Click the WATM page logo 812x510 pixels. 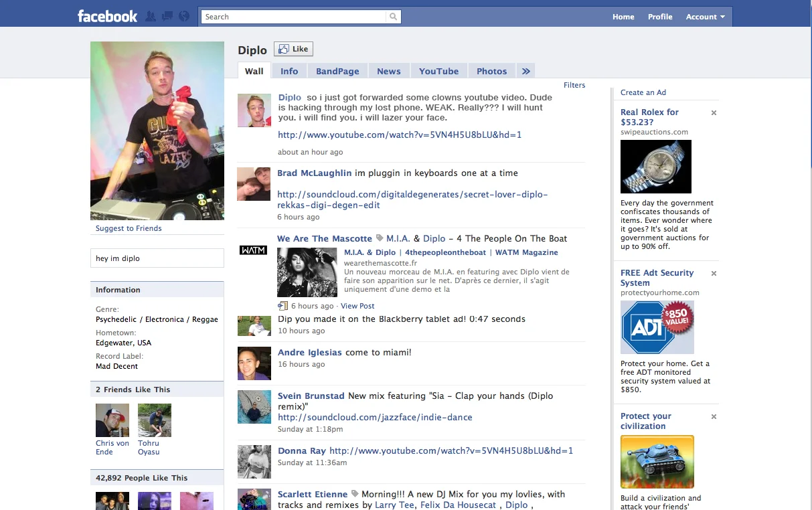(x=253, y=250)
